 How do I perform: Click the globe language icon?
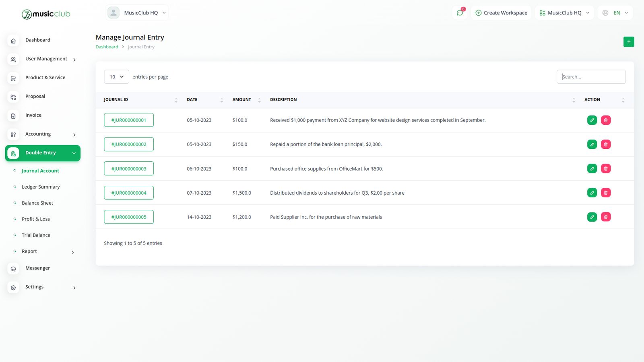pos(605,13)
